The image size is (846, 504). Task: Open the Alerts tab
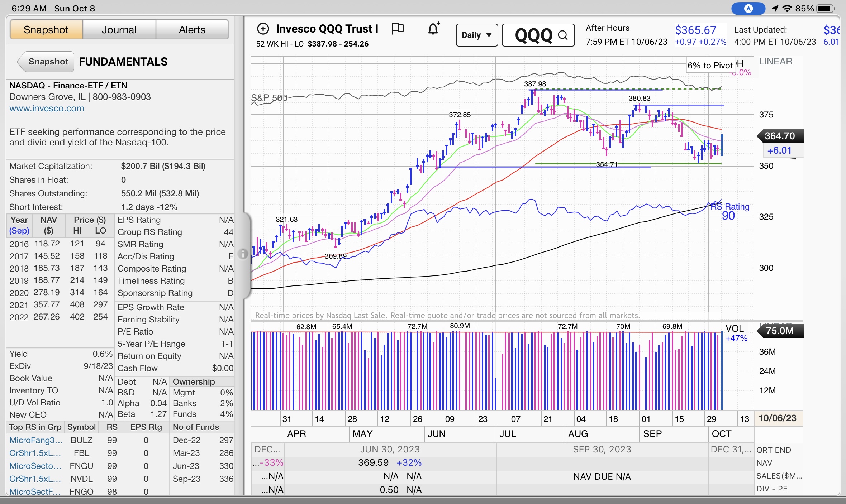pyautogui.click(x=192, y=30)
